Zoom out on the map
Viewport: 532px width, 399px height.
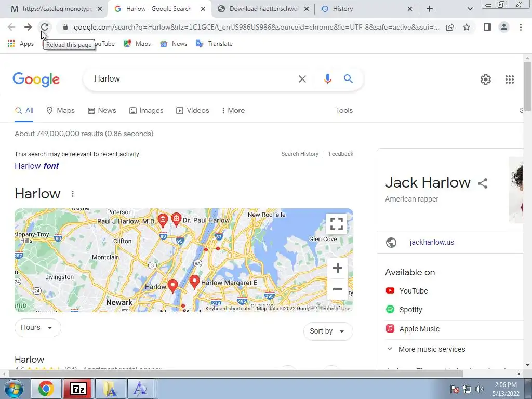pyautogui.click(x=337, y=289)
